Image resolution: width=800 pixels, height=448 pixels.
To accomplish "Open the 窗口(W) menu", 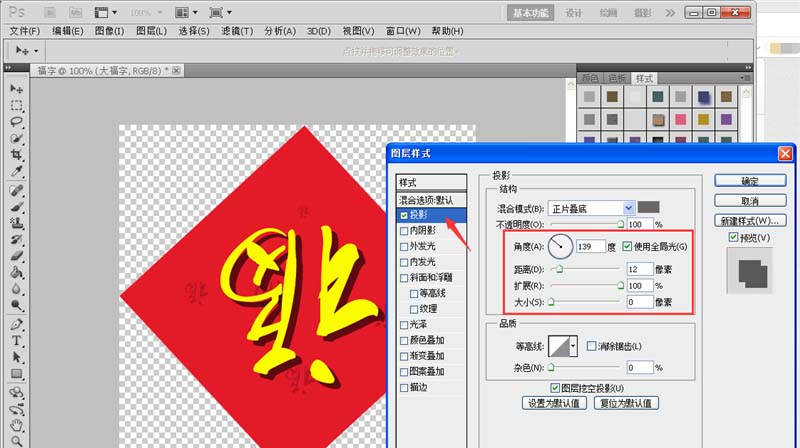I will [x=403, y=31].
